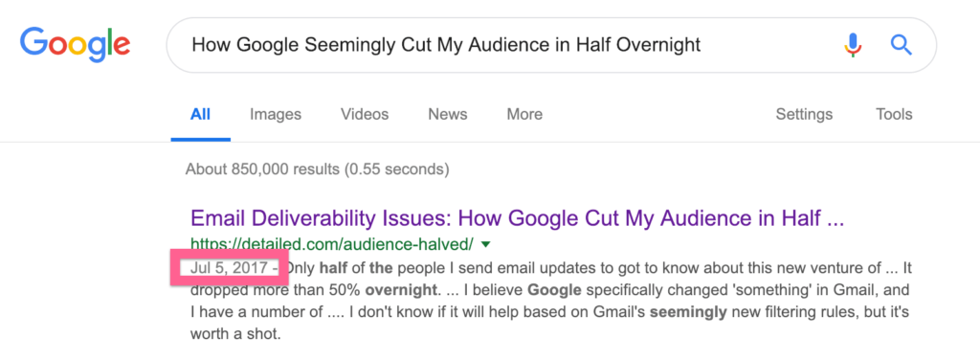Click the Tools button
The height and width of the screenshot is (361, 980).
click(894, 115)
